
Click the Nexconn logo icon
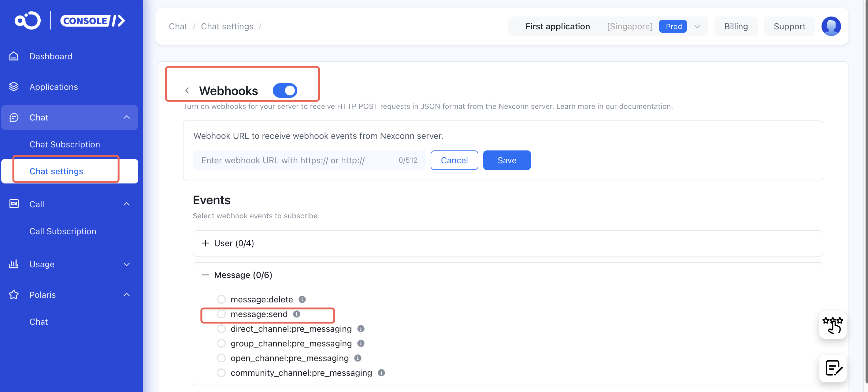[x=28, y=21]
